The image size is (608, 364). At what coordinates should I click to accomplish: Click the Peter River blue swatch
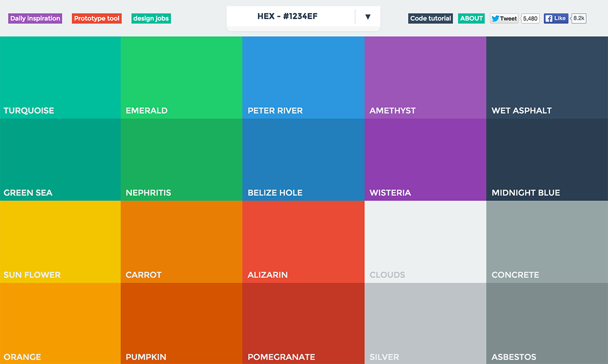coord(303,76)
